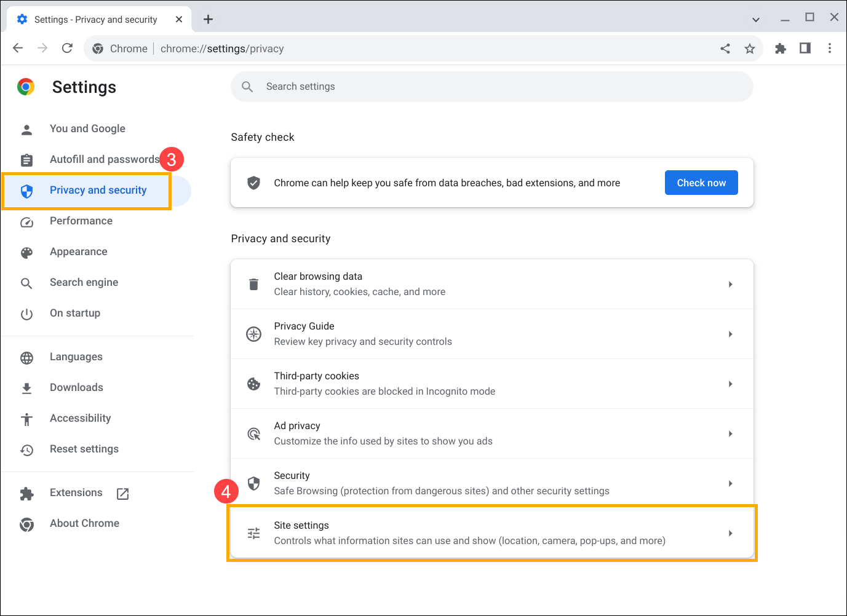Open the Chrome three-dot menu
Viewport: 847px width, 616px height.
(x=830, y=48)
